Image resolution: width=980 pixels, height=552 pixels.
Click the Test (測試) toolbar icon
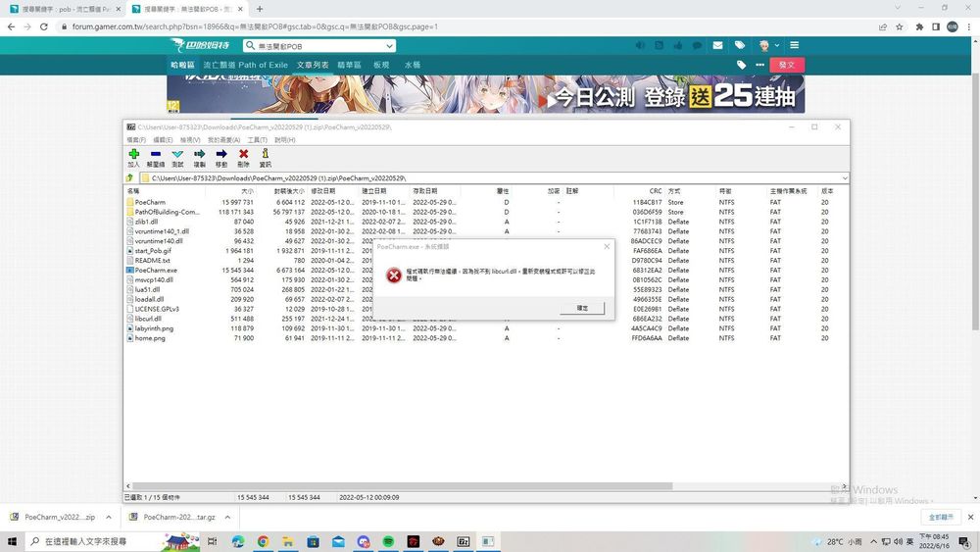point(177,155)
